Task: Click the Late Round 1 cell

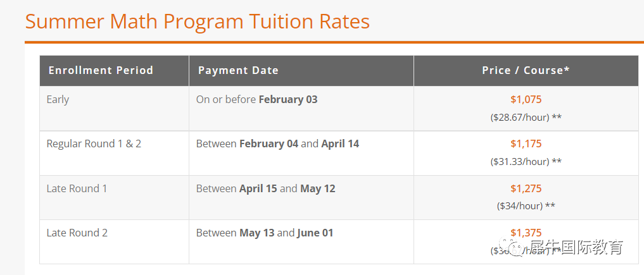Action: pos(77,188)
